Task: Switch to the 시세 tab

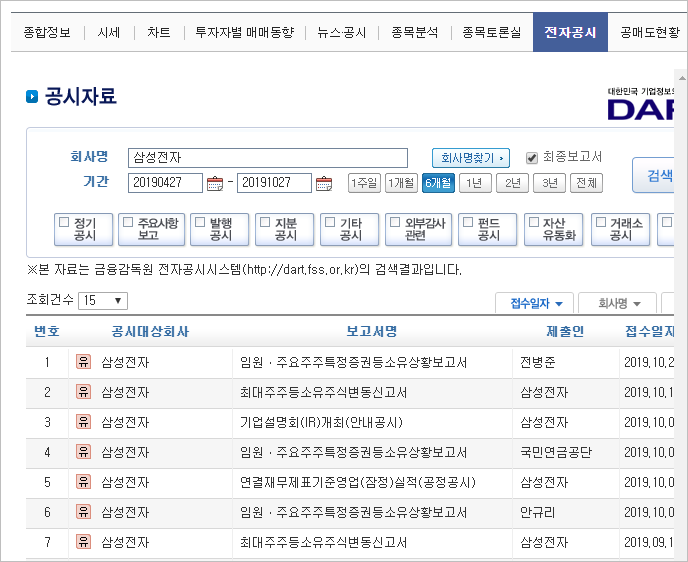Action: click(109, 32)
